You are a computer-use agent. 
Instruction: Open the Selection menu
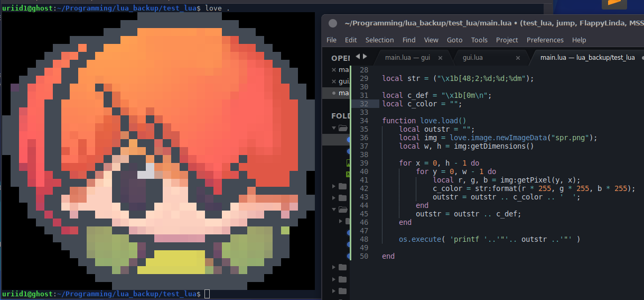tap(379, 40)
